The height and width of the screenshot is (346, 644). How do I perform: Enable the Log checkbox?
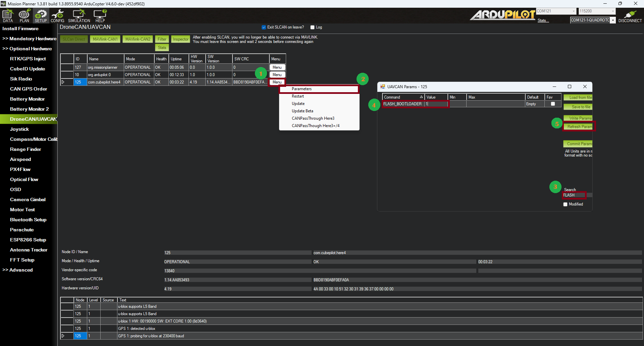pos(312,27)
